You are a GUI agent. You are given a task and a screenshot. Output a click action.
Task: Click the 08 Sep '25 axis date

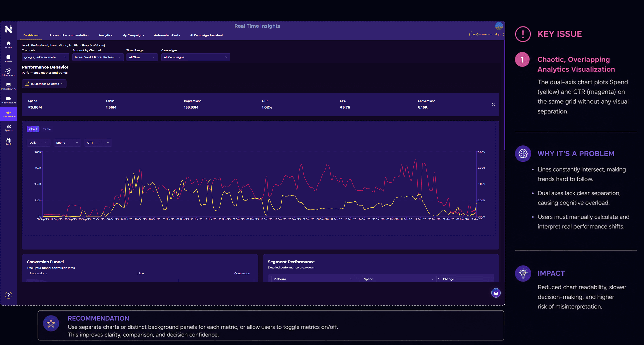[42, 219]
